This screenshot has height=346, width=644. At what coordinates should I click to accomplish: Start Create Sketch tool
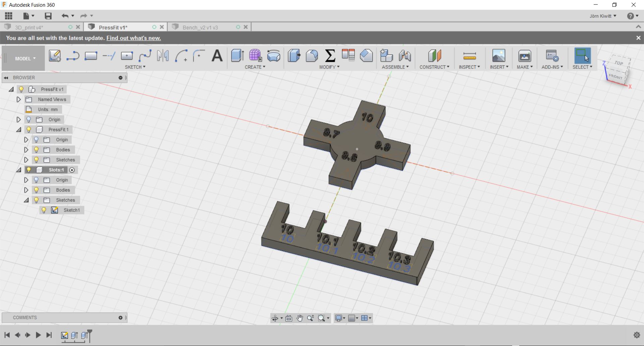[55, 56]
